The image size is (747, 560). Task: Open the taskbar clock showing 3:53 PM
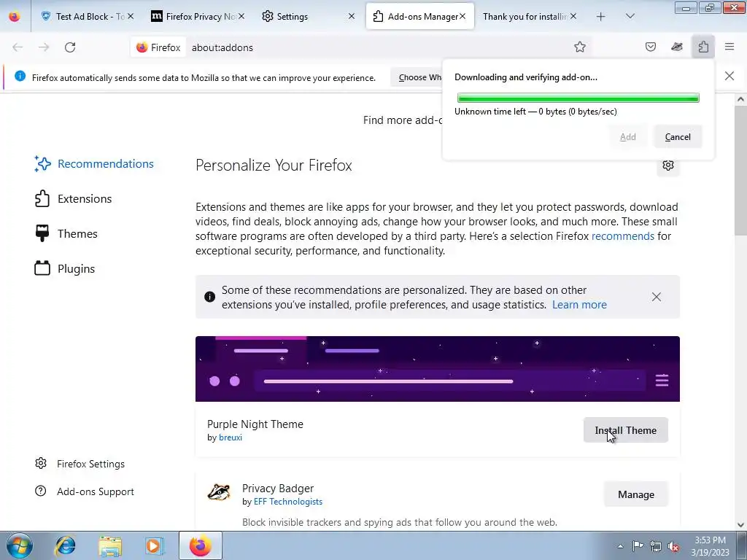711,546
